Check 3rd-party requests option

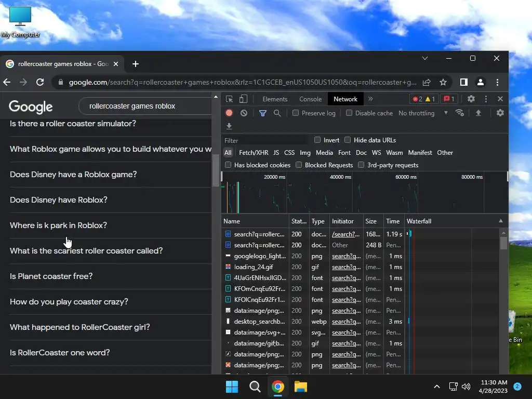pos(361,165)
